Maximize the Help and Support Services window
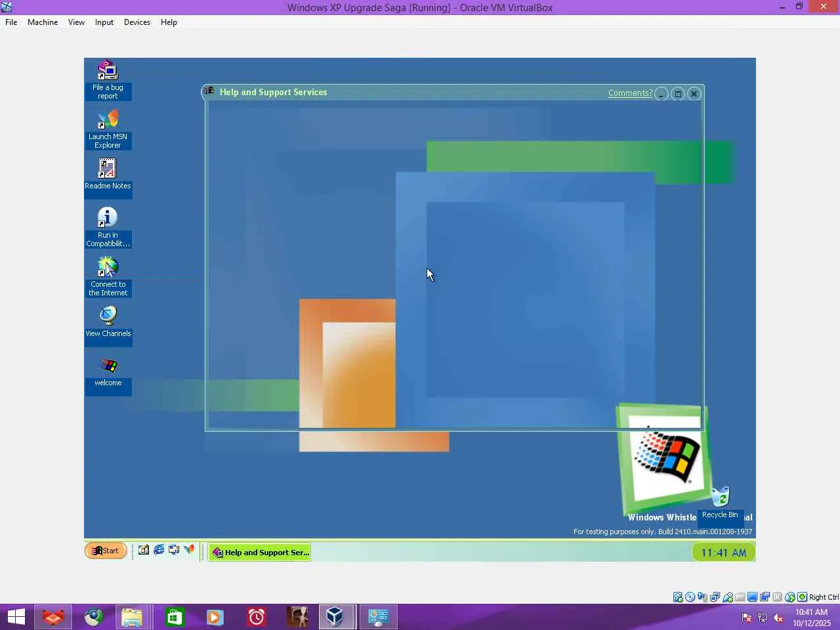Screen dimensions: 840x630 [678, 94]
